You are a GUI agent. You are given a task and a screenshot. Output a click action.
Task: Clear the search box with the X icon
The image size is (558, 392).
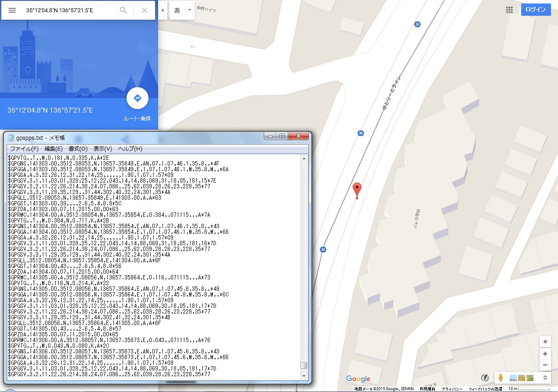[144, 10]
